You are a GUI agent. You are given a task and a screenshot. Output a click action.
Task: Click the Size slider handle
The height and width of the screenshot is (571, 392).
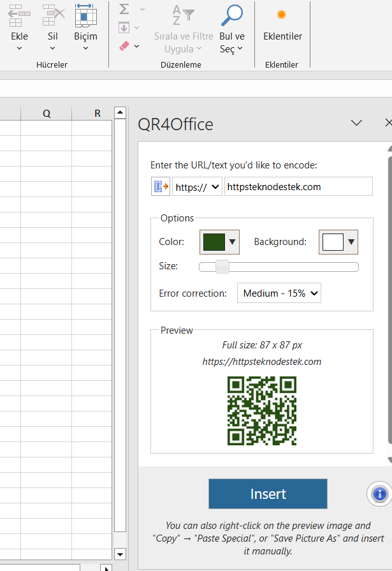[x=222, y=267]
